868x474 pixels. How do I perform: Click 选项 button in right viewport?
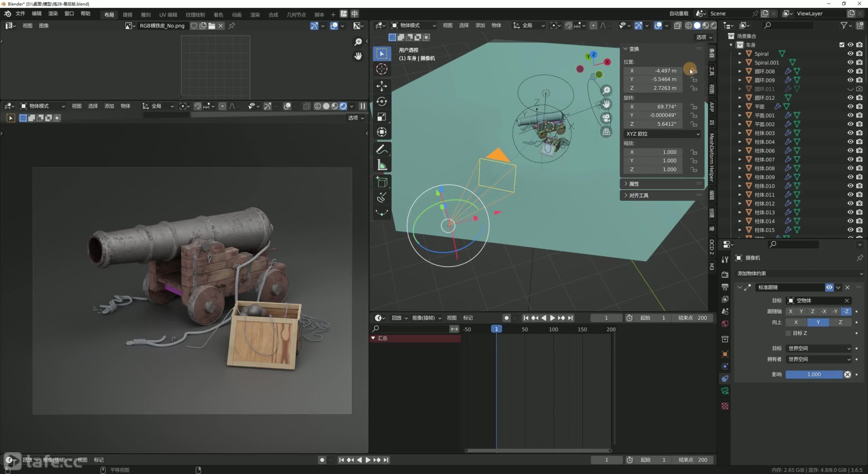[704, 37]
